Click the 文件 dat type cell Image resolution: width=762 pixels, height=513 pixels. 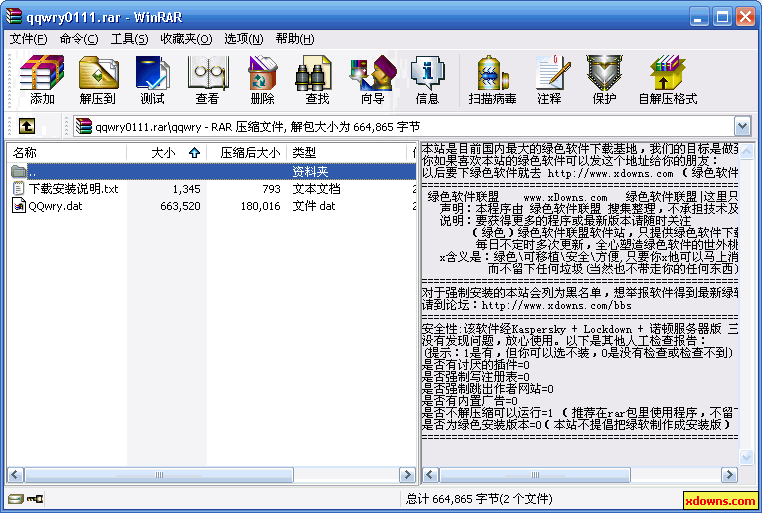click(314, 206)
